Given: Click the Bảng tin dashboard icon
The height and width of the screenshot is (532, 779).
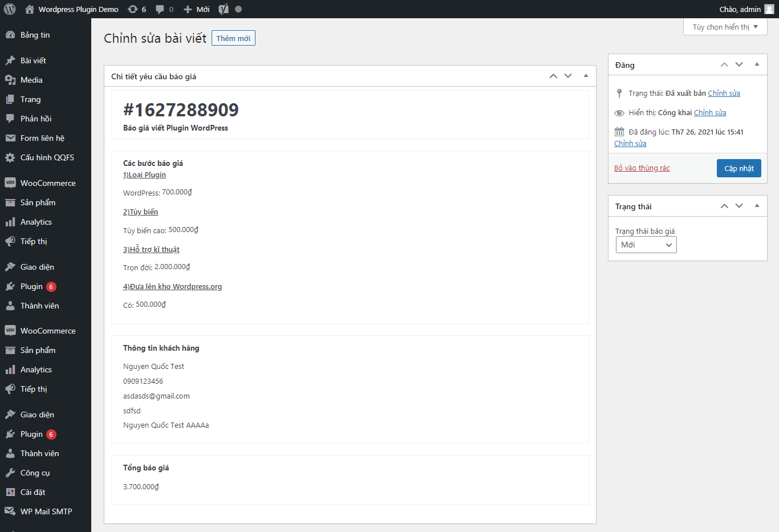Looking at the screenshot, I should [10, 35].
